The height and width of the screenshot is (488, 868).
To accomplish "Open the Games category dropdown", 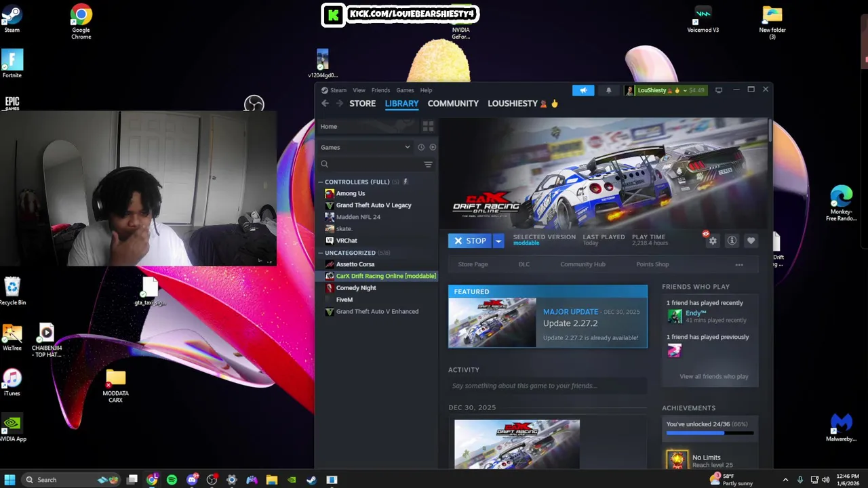I will point(366,147).
